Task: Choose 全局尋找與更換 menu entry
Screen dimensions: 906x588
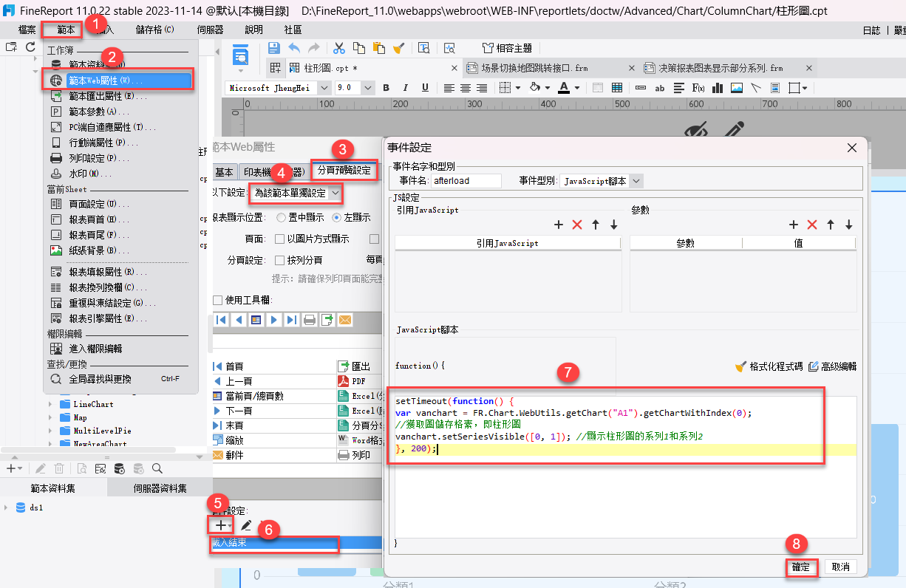Action: click(x=120, y=379)
